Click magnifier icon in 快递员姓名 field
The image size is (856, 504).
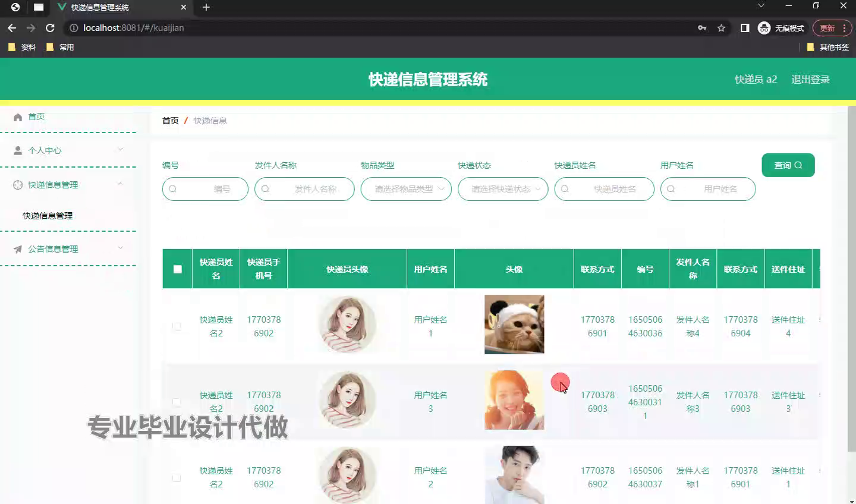click(565, 189)
